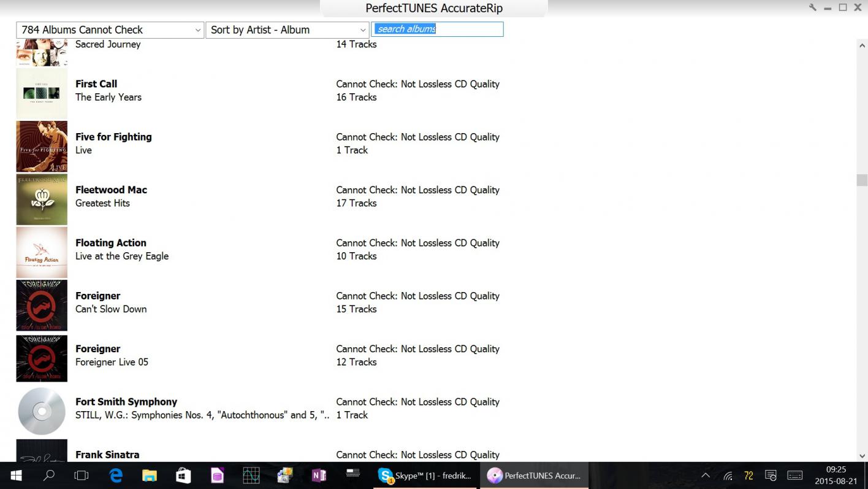Open the waveform graph app on the taskbar
Image resolution: width=868 pixels, height=489 pixels.
(x=251, y=476)
